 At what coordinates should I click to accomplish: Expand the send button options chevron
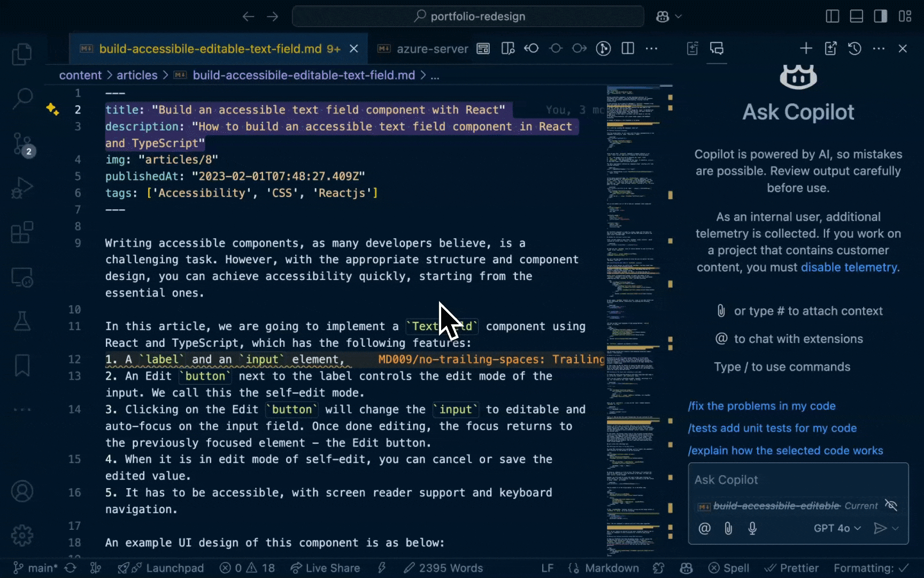[896, 529]
